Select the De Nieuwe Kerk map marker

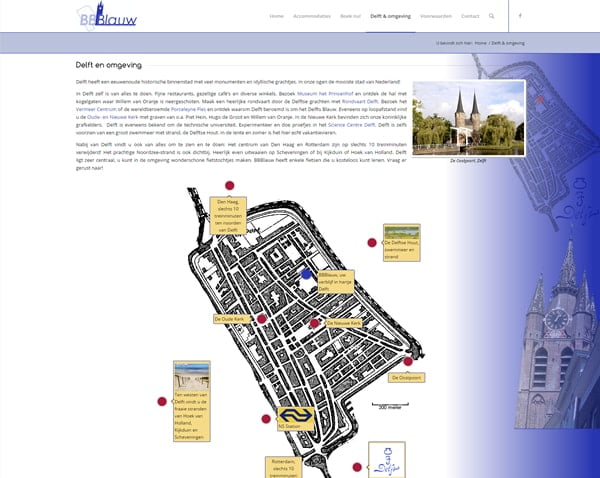314,323
